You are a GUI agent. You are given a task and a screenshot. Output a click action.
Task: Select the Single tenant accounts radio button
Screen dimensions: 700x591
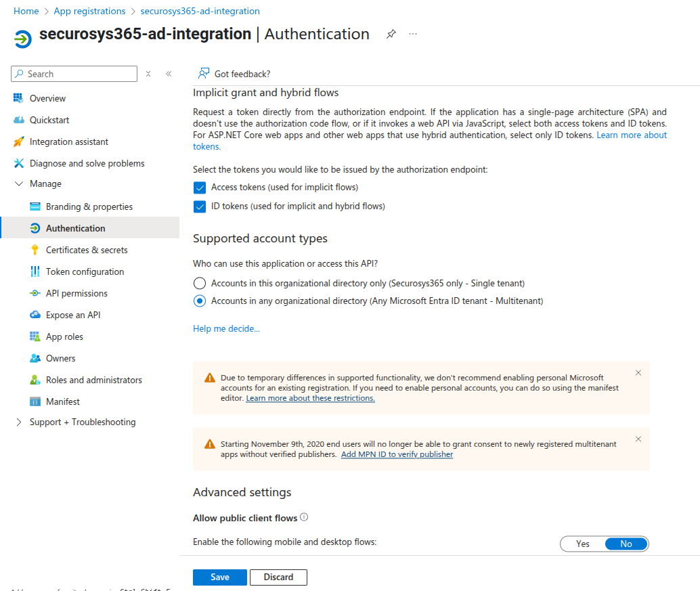pos(200,283)
